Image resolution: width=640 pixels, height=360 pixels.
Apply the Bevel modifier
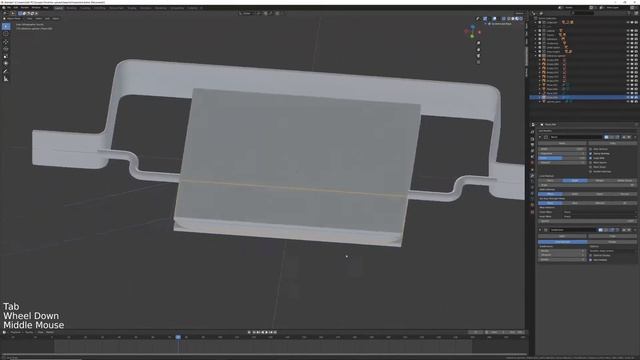click(x=562, y=143)
